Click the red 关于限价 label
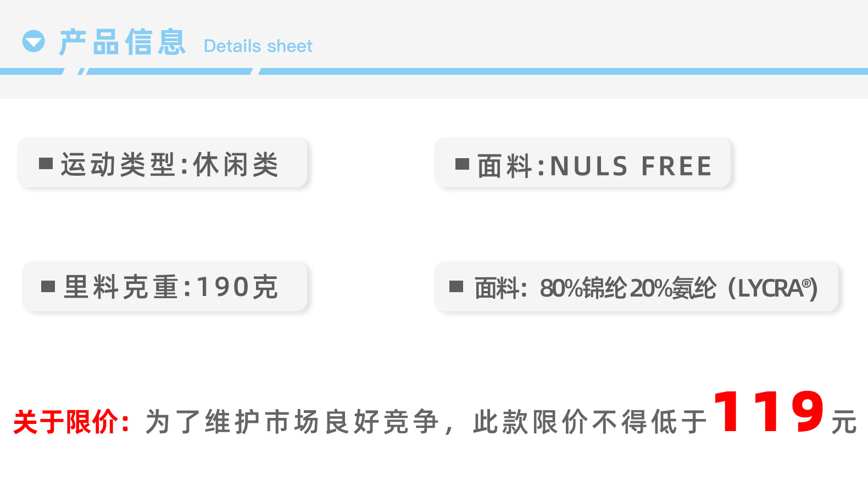Viewport: 868px width, 486px height. [x=71, y=422]
